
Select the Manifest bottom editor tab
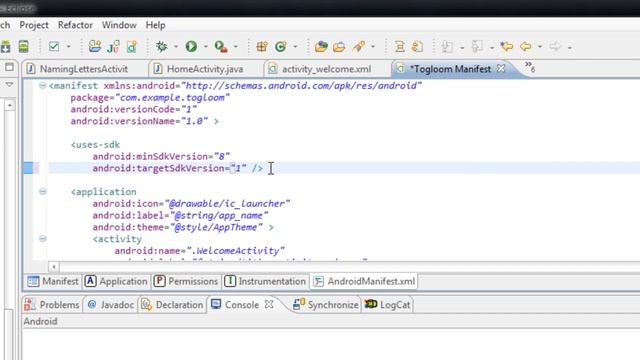(x=53, y=281)
